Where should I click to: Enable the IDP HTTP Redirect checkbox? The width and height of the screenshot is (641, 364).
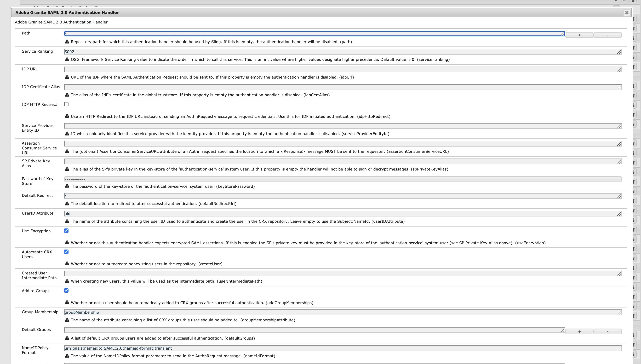coord(66,104)
